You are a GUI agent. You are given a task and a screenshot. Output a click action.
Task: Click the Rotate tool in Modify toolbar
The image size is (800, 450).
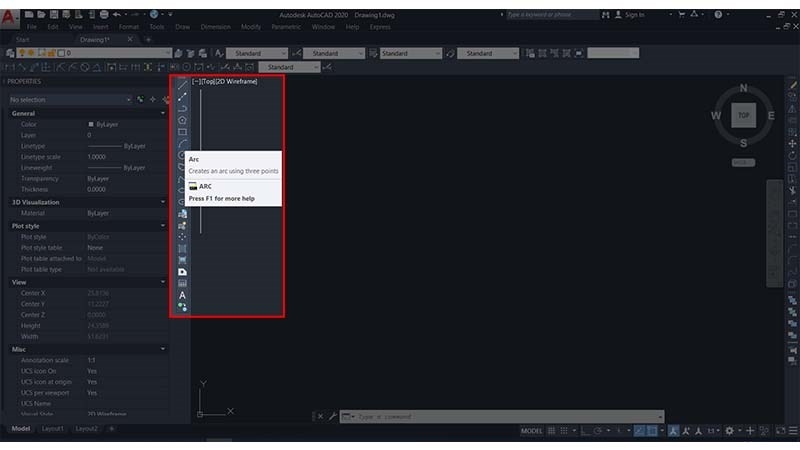click(792, 156)
